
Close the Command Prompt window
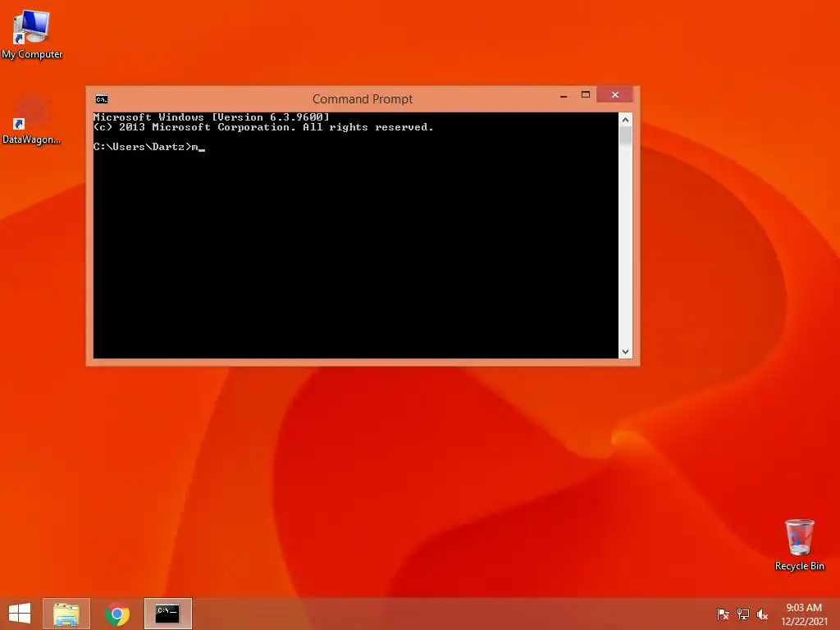[x=615, y=95]
